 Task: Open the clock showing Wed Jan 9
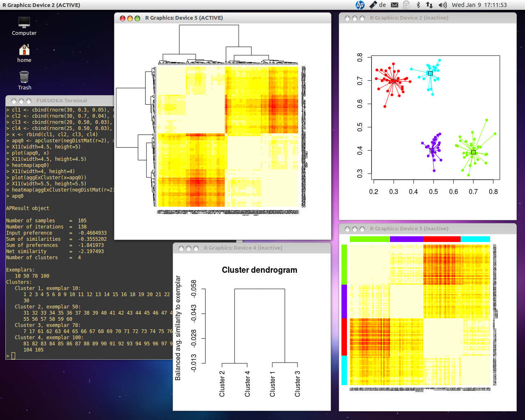(479, 5)
